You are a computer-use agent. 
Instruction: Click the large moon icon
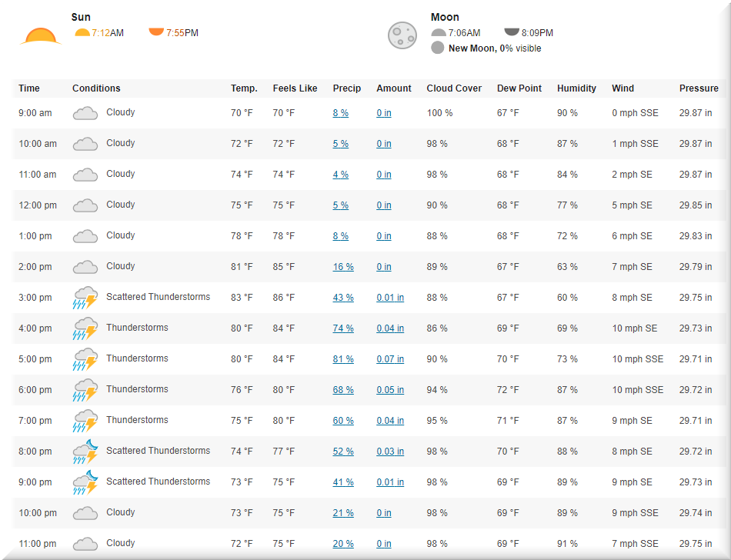[402, 35]
